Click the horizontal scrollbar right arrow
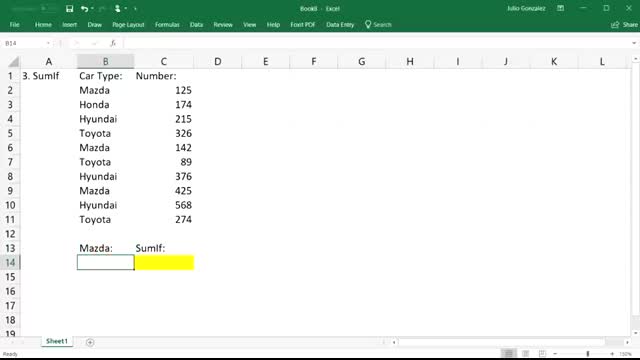Image resolution: width=640 pixels, height=360 pixels. pyautogui.click(x=627, y=342)
